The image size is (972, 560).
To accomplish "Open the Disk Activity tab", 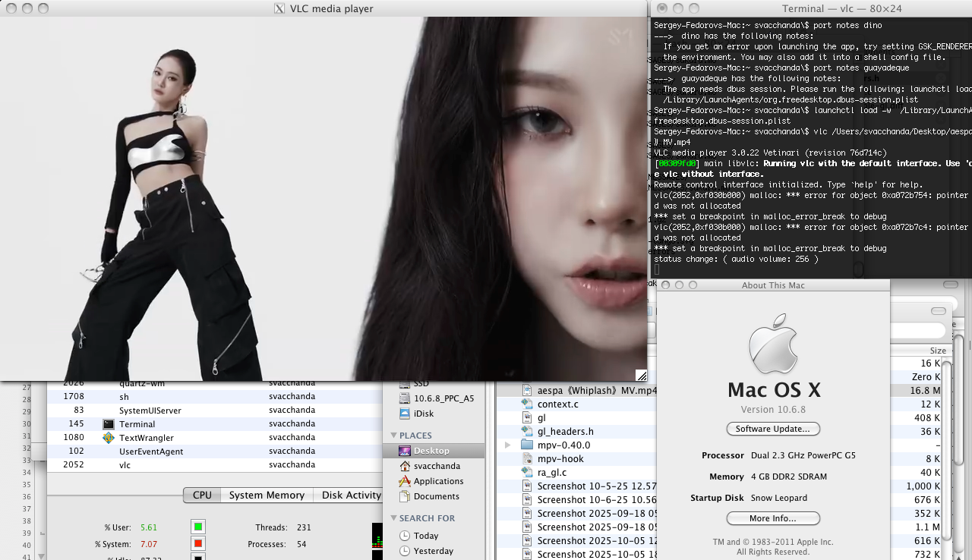I will (x=348, y=495).
